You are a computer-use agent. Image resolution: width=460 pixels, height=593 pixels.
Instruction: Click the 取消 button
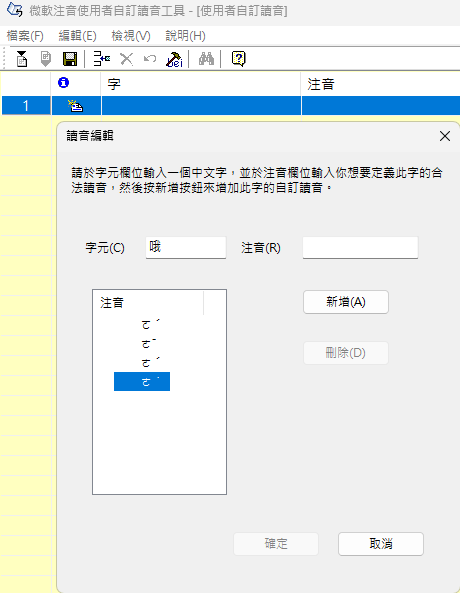pyautogui.click(x=381, y=544)
